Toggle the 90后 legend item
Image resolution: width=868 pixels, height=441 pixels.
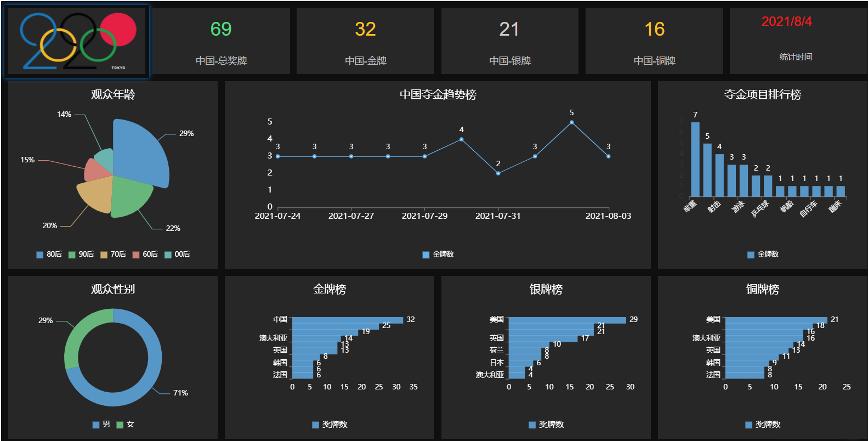[81, 255]
